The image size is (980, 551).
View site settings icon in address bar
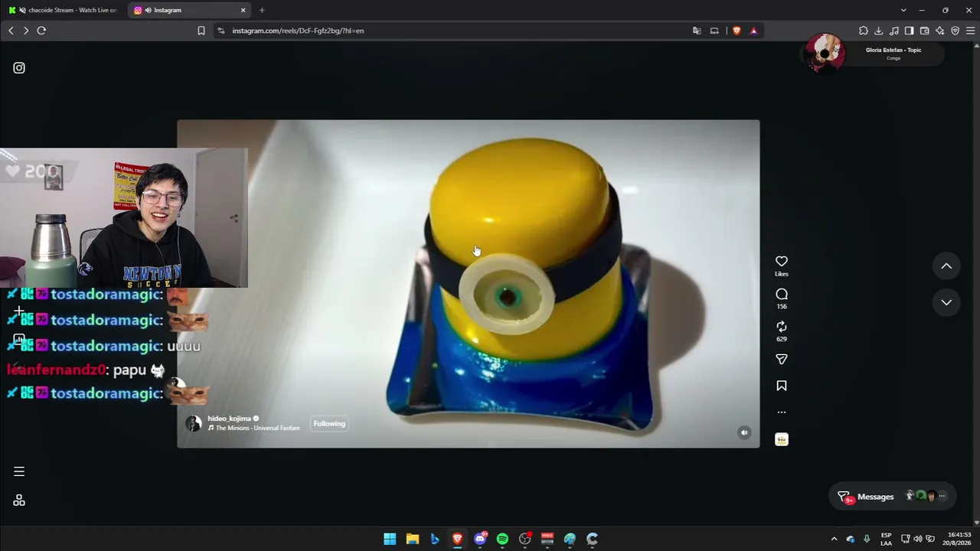(x=221, y=31)
